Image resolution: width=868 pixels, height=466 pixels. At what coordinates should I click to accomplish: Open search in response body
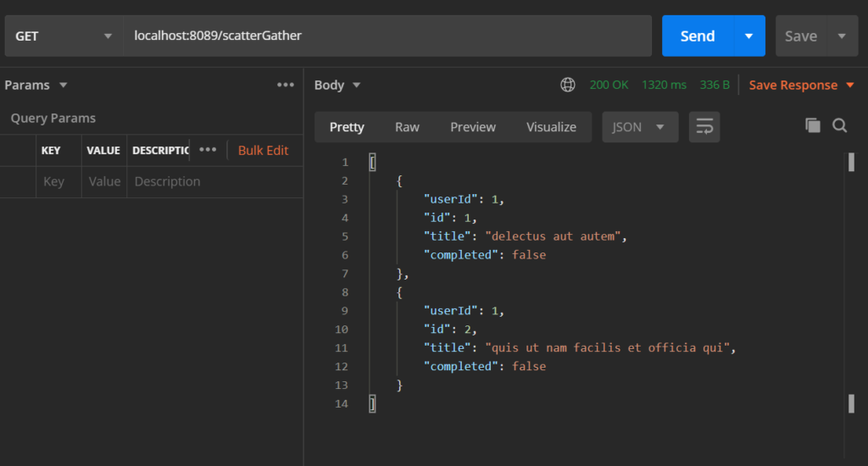840,125
